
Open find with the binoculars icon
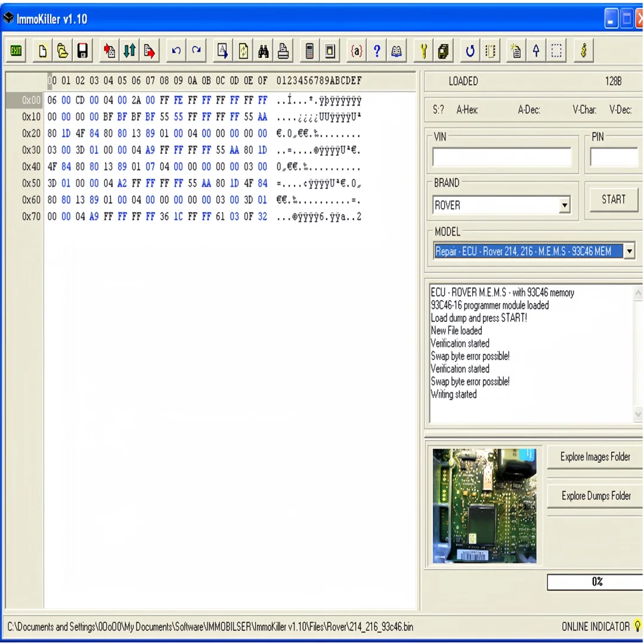pyautogui.click(x=263, y=51)
